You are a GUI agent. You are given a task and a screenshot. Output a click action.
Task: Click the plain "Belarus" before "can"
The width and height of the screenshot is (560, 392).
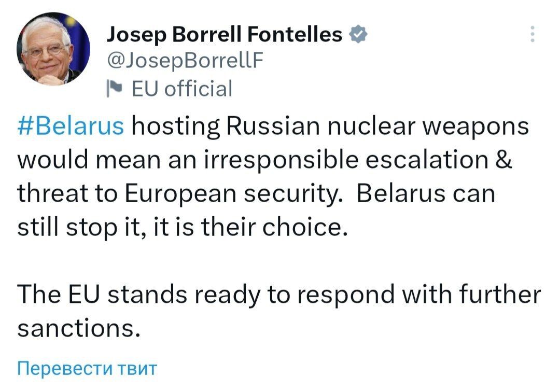click(x=397, y=194)
